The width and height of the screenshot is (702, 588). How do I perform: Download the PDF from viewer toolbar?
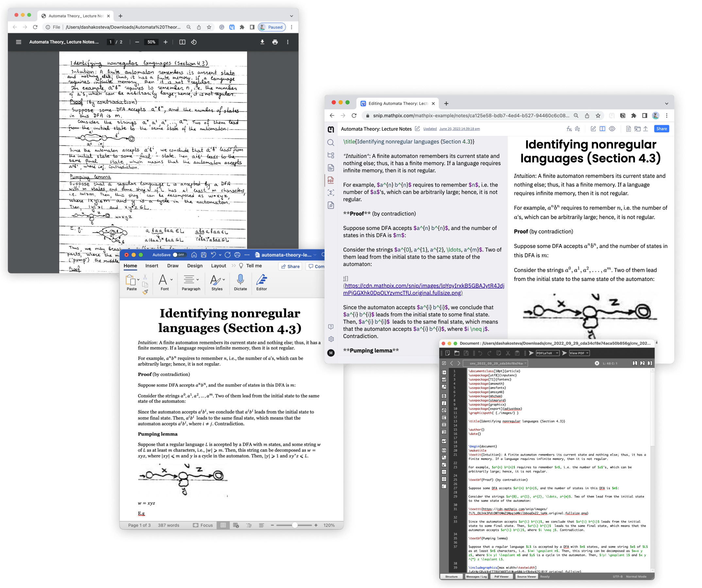point(262,42)
